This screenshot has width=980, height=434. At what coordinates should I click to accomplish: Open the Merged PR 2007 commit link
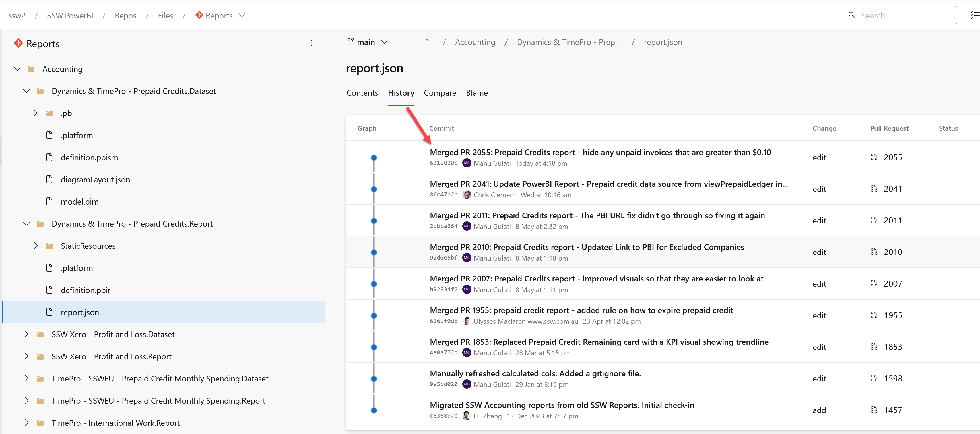coord(596,279)
